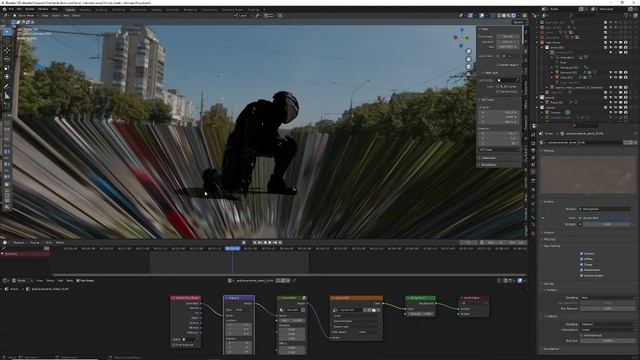This screenshot has width=640, height=360.
Task: Expand the Annotations panel in sidebar
Action: click(x=489, y=165)
